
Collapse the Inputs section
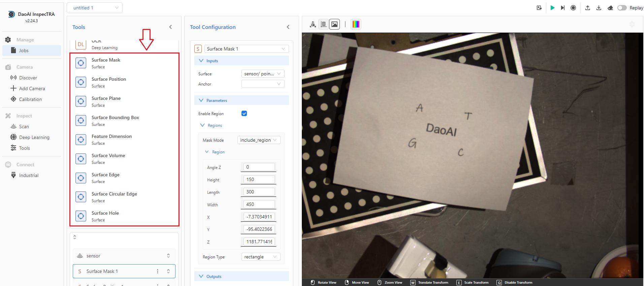(241, 61)
